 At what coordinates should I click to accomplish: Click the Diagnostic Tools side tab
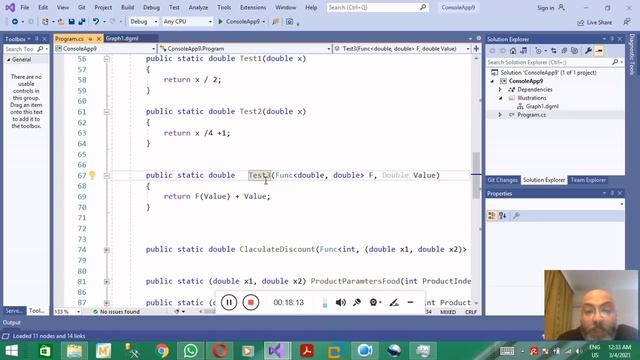point(632,54)
